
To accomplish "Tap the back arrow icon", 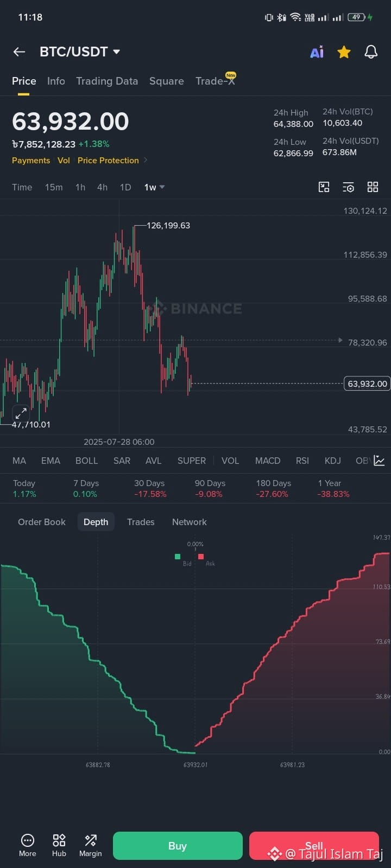I will coord(19,52).
